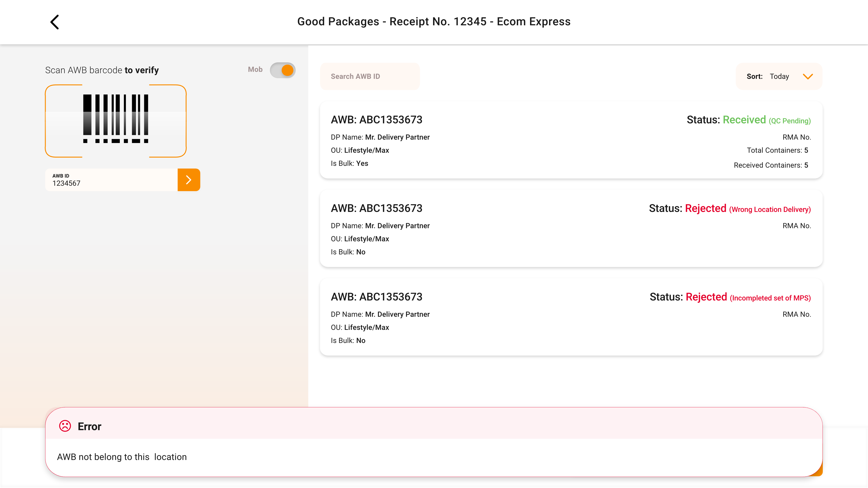Click Wrong Location Delivery rejection reason
The image size is (868, 488).
click(x=770, y=209)
